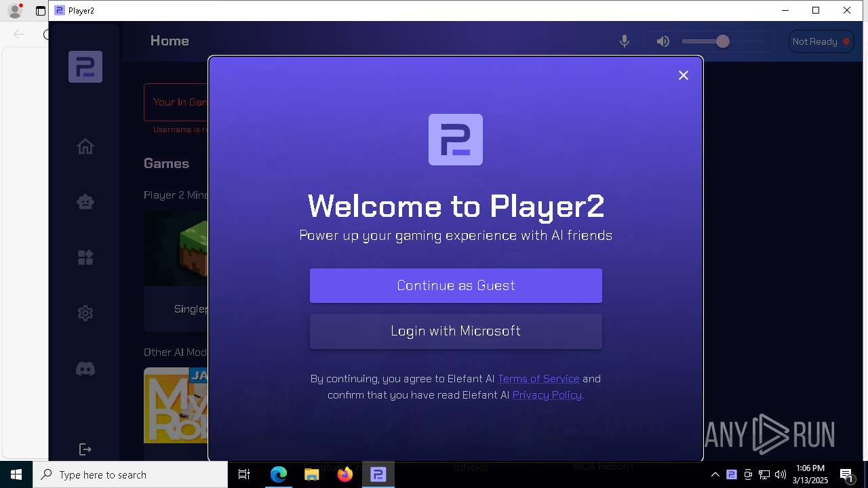Close the Welcome to Player2 dialog
Image resolution: width=868 pixels, height=488 pixels.
pos(684,75)
